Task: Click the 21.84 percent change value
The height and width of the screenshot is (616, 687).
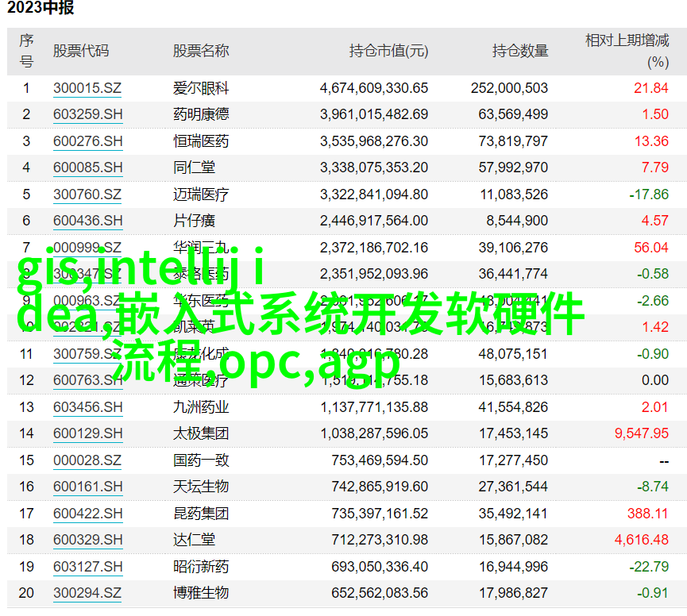Action: 651,88
